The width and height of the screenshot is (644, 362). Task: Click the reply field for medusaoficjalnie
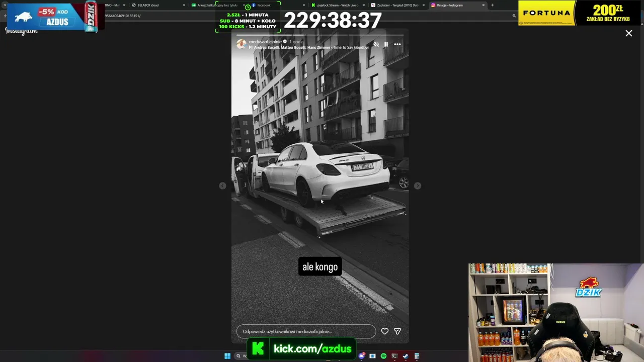[x=306, y=331]
